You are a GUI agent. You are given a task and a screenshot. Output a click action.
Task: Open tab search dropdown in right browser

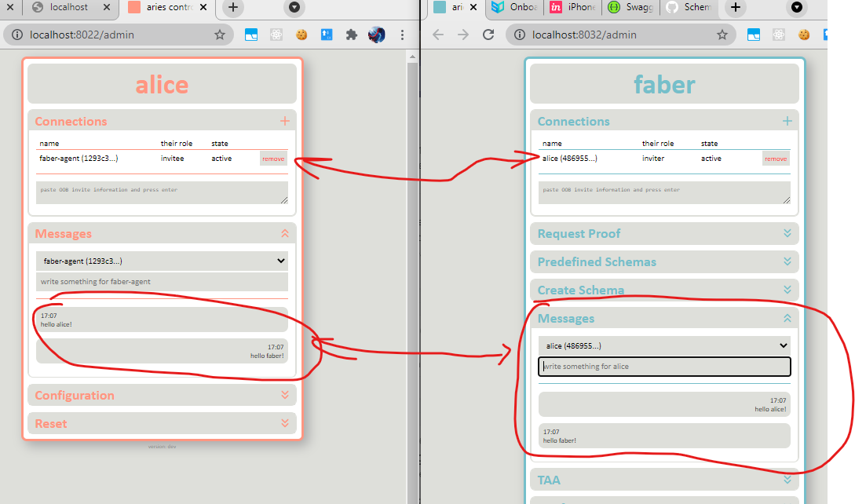pyautogui.click(x=797, y=7)
